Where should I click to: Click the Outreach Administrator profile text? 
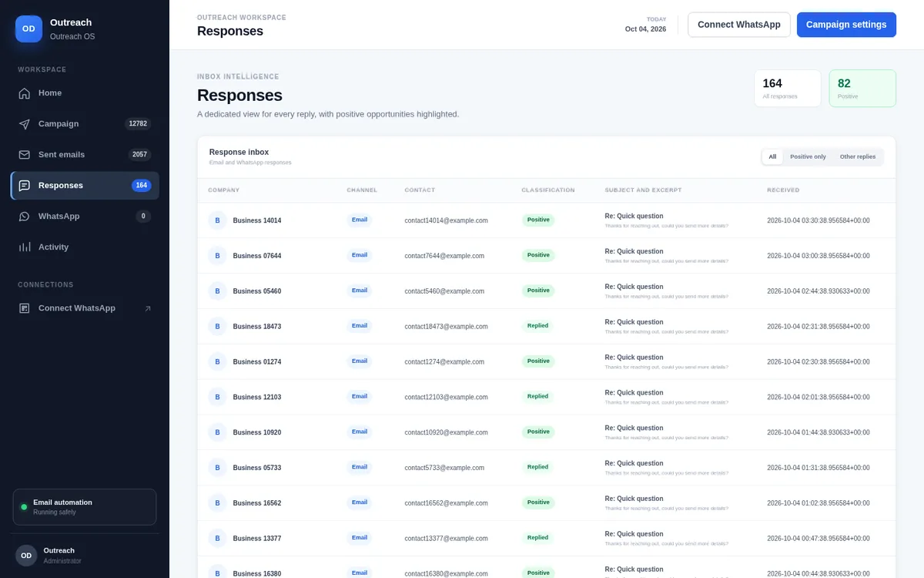pos(62,556)
